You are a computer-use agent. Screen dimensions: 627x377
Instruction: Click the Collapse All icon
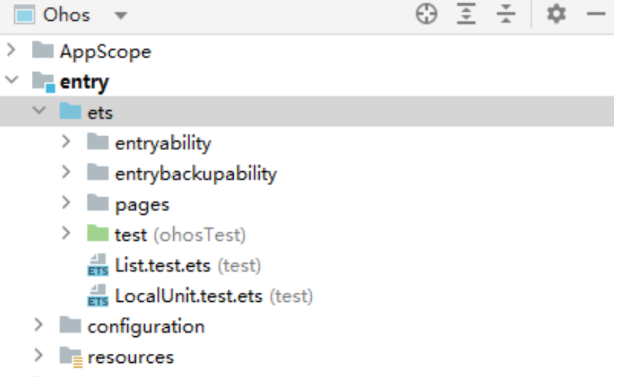(x=506, y=14)
